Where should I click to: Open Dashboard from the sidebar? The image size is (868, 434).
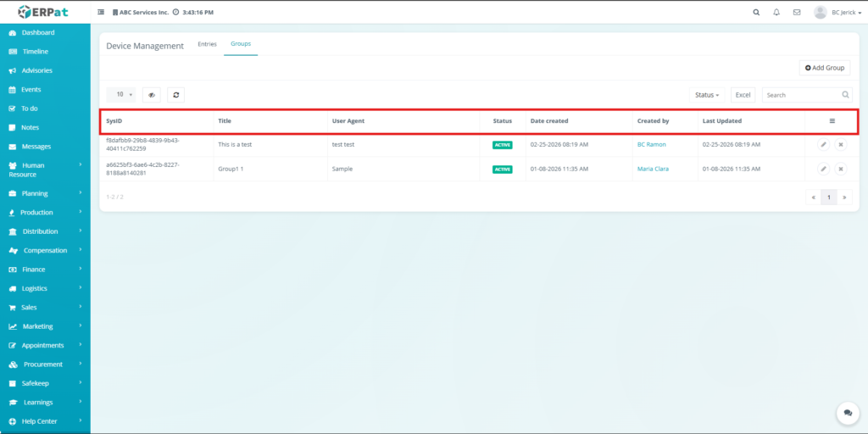coord(37,32)
